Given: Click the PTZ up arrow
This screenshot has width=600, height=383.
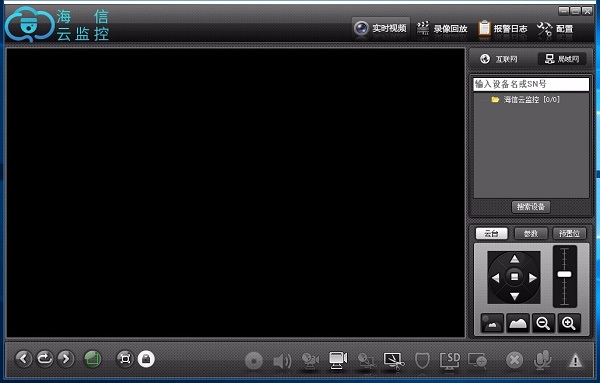Looking at the screenshot, I should click(x=514, y=259).
